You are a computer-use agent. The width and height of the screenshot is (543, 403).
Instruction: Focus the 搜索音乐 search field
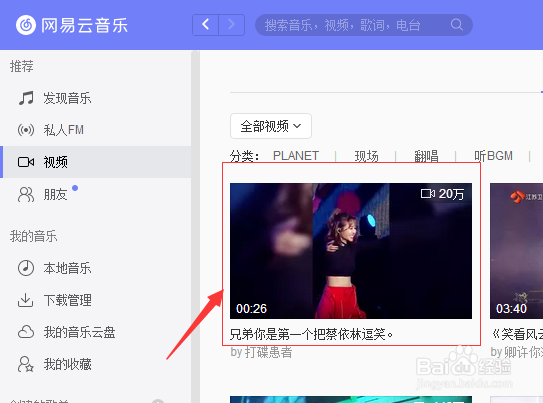point(364,25)
